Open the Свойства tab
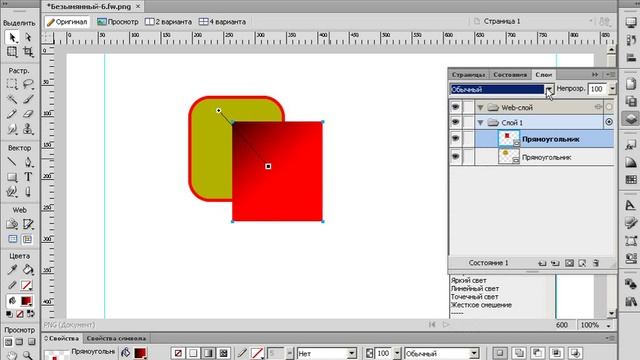This screenshot has width=640, height=360. [62, 338]
